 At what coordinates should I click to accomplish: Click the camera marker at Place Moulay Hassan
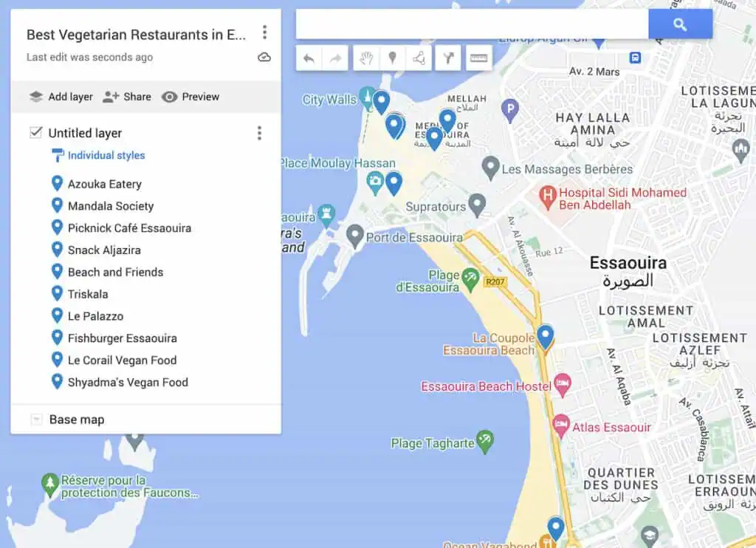pos(375,183)
